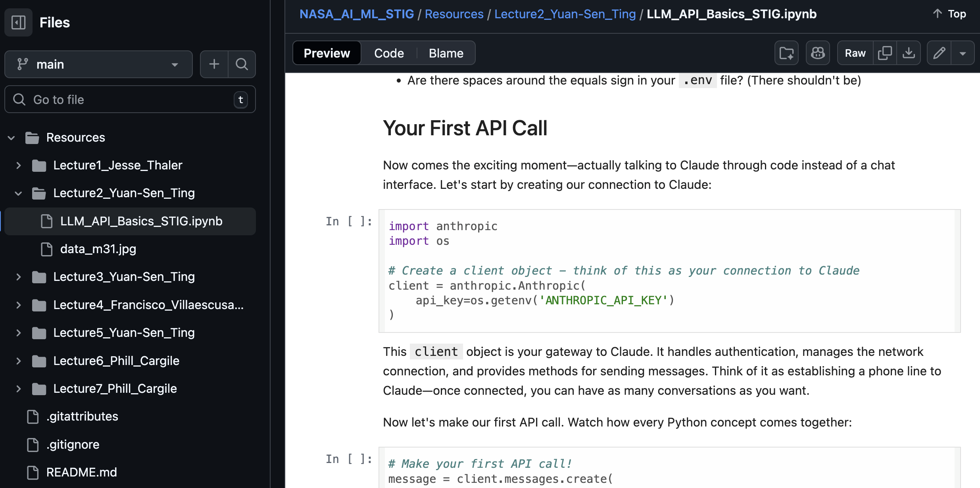Download the raw file icon
This screenshot has width=980, height=488.
tap(909, 53)
